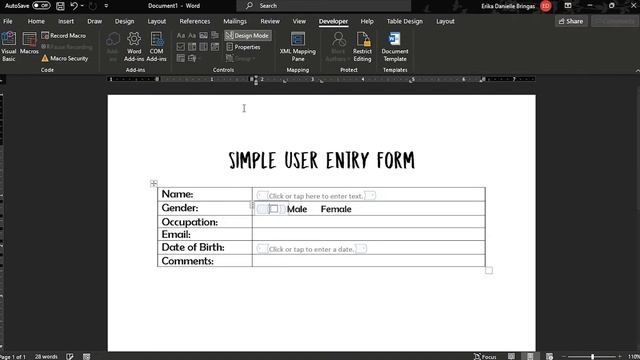This screenshot has width=640, height=360.
Task: Insert a Picture content control
Action: [203, 36]
